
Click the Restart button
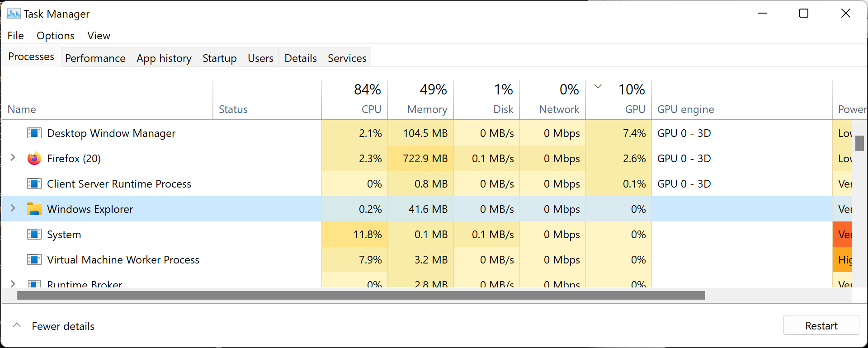click(x=821, y=325)
